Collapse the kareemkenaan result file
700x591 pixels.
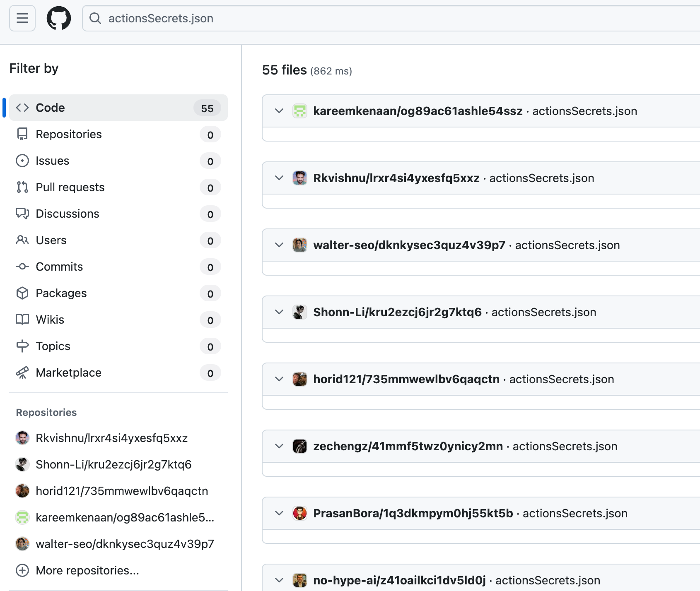(279, 111)
